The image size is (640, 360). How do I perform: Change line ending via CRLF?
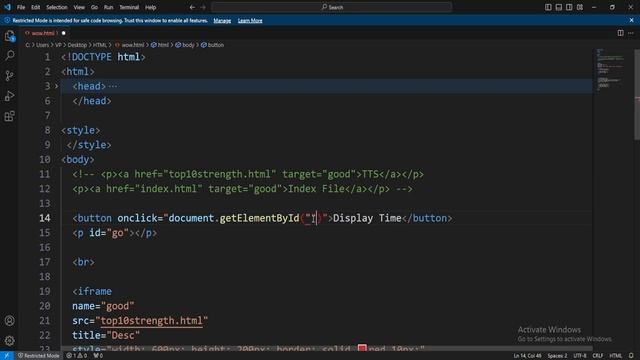click(x=598, y=356)
